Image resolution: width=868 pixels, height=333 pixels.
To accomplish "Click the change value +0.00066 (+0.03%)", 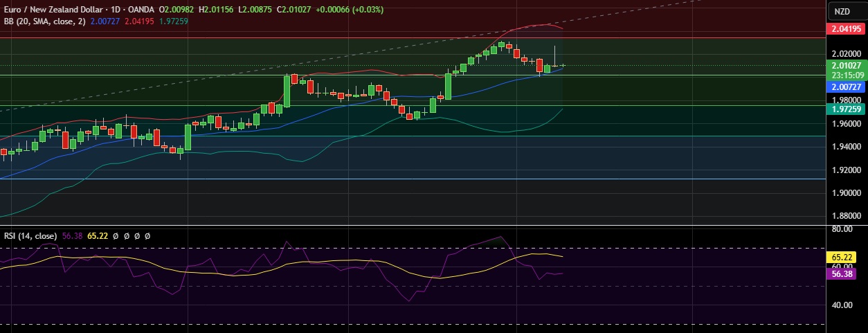I will [x=350, y=10].
